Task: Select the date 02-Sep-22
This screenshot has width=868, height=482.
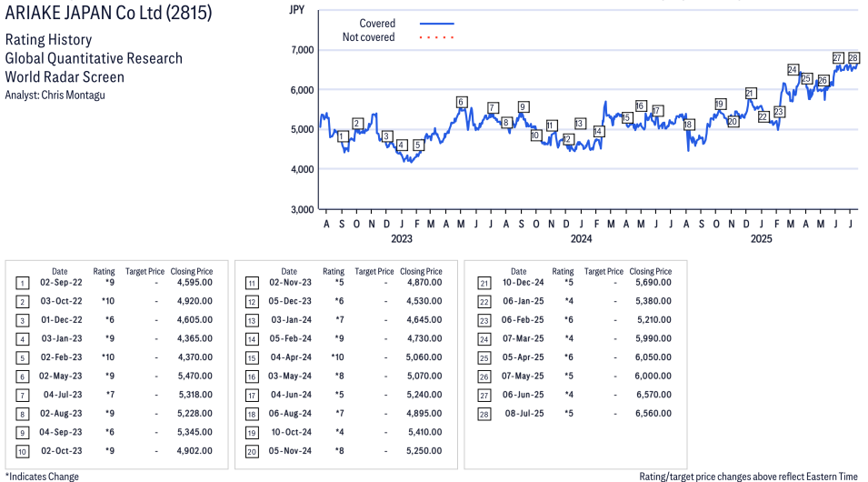Action: (x=61, y=283)
